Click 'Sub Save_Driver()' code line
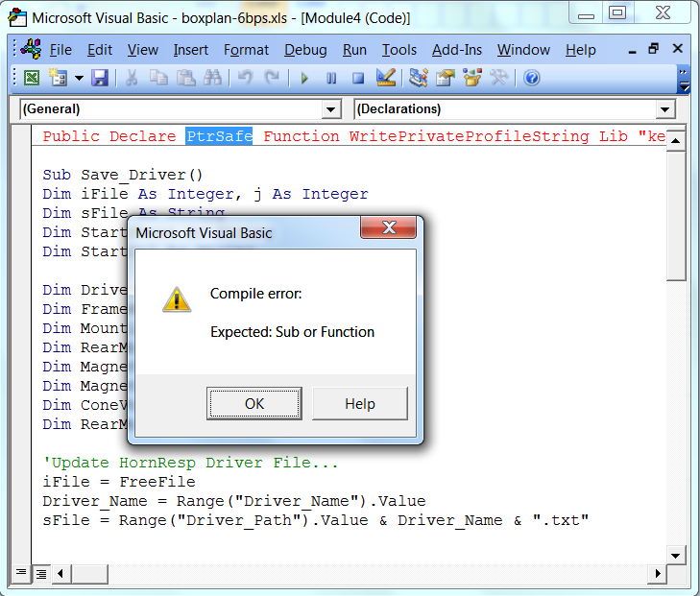This screenshot has height=596, width=700. (x=123, y=175)
